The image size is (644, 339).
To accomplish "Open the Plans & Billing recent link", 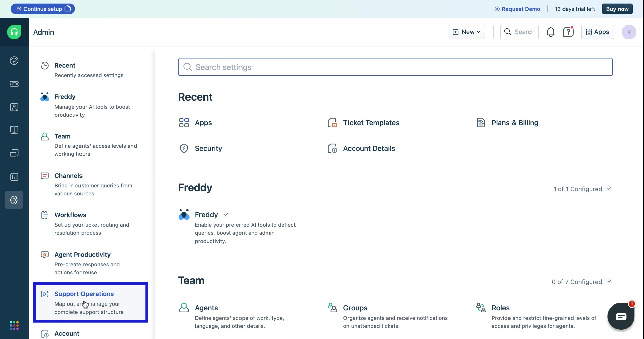I will 515,123.
